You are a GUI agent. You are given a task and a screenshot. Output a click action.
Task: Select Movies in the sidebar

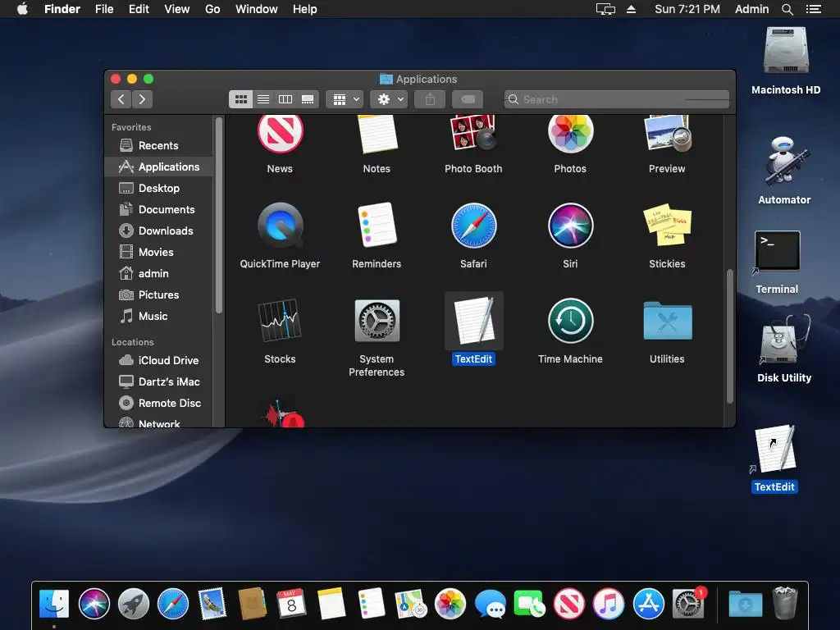pyautogui.click(x=160, y=253)
